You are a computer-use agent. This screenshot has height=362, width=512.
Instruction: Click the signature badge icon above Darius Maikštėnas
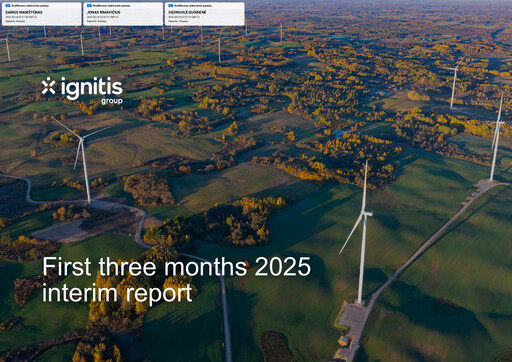point(8,6)
